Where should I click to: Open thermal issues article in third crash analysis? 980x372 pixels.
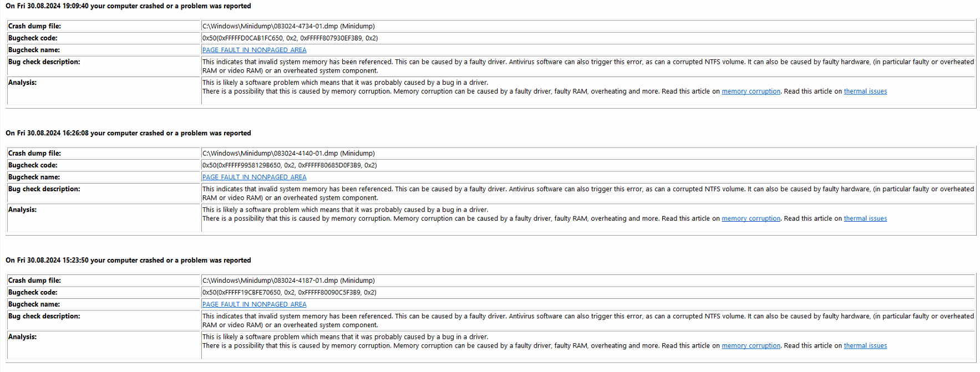coord(865,346)
